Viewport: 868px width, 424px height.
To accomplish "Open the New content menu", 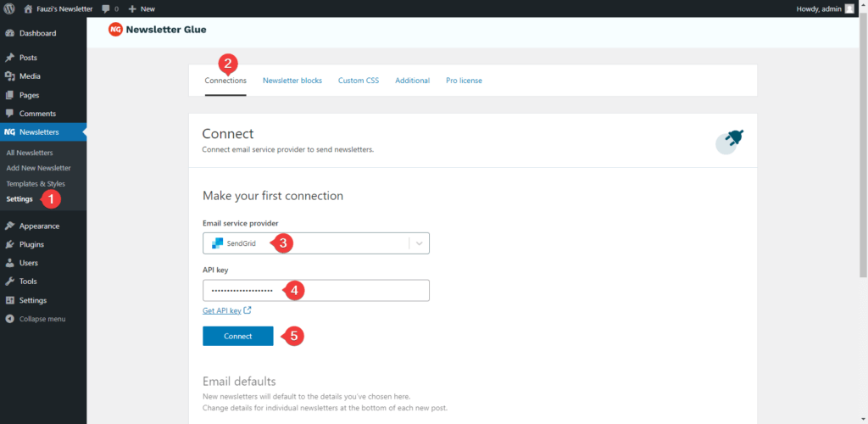I will tap(142, 8).
